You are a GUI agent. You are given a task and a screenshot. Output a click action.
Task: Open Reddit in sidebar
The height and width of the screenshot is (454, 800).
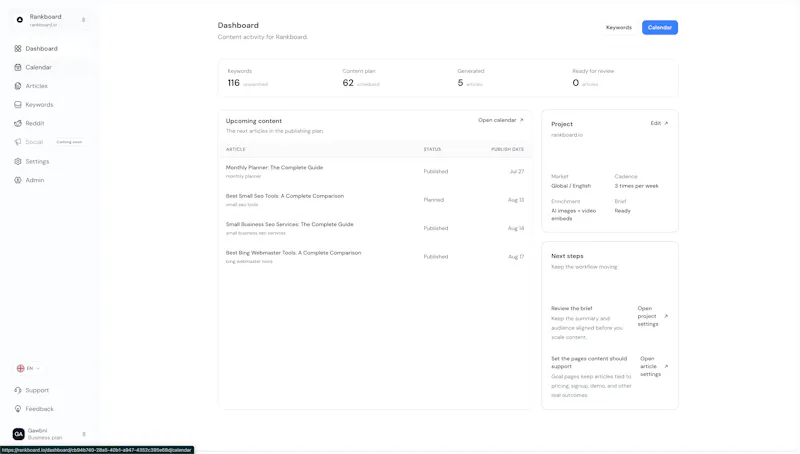tap(48, 123)
